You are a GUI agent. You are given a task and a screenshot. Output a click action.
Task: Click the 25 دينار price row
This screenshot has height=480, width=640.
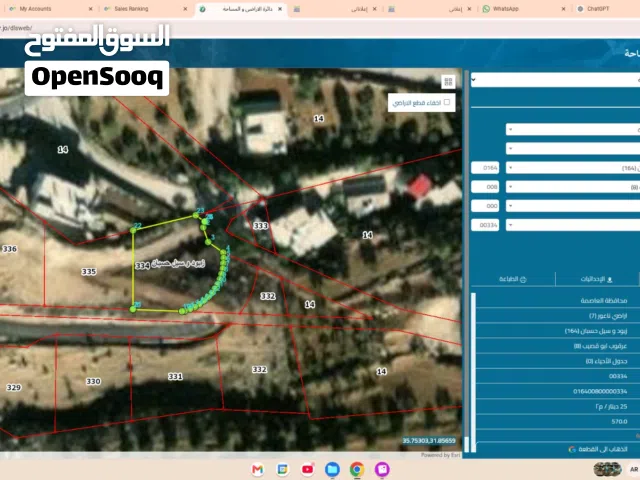pos(558,407)
